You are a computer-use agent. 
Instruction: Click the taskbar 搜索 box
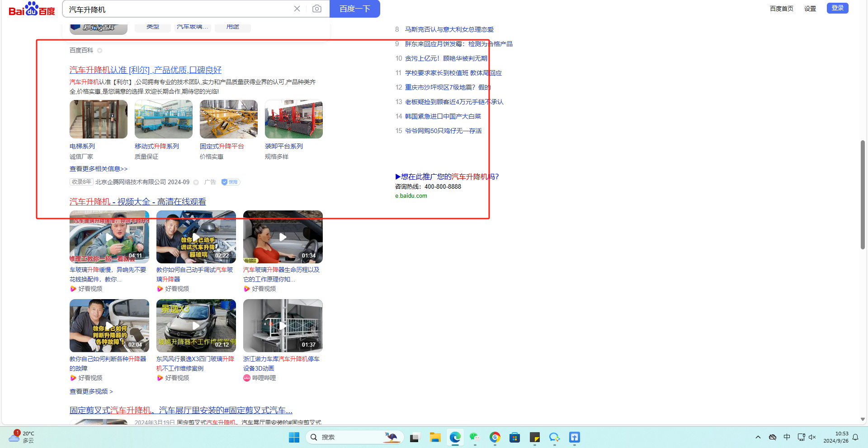[x=354, y=437]
